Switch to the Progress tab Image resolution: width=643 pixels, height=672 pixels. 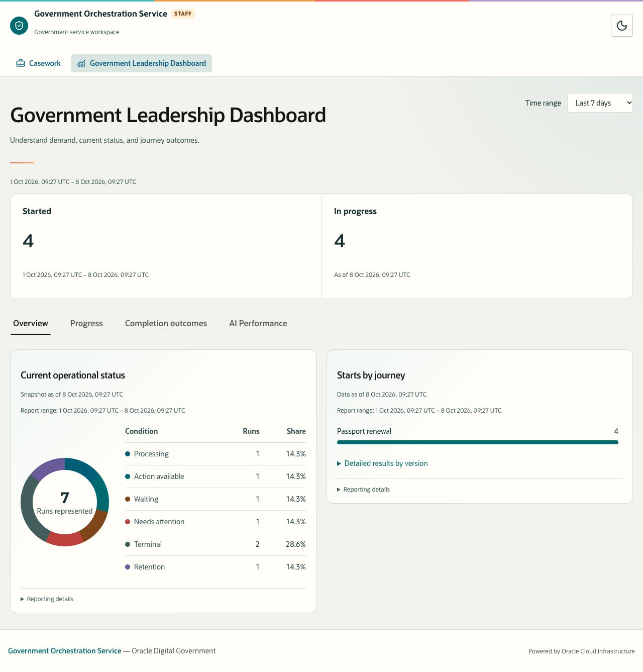86,324
